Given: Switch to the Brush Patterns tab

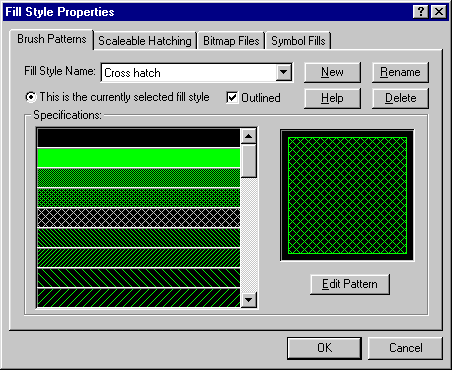Looking at the screenshot, I should [x=52, y=39].
